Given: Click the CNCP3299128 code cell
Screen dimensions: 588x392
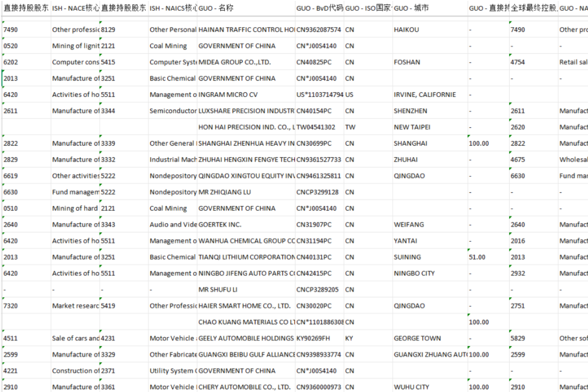Looking at the screenshot, I should (320, 192).
